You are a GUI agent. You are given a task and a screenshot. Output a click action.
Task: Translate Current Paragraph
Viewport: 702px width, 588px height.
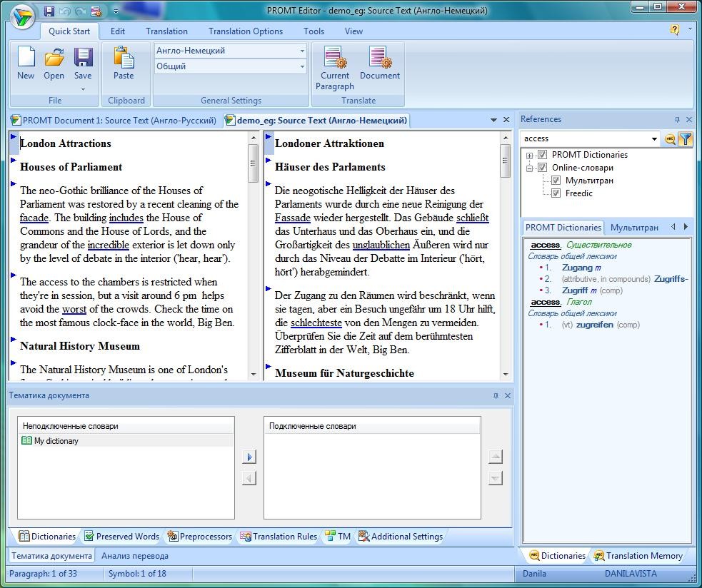(334, 68)
